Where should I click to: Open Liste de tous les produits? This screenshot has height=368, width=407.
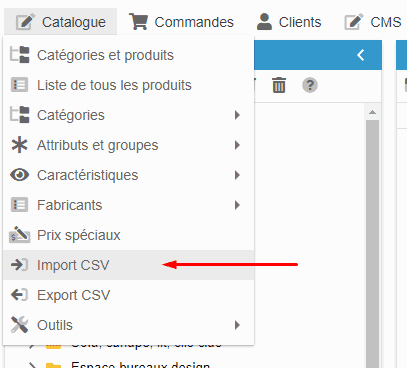[x=128, y=85]
